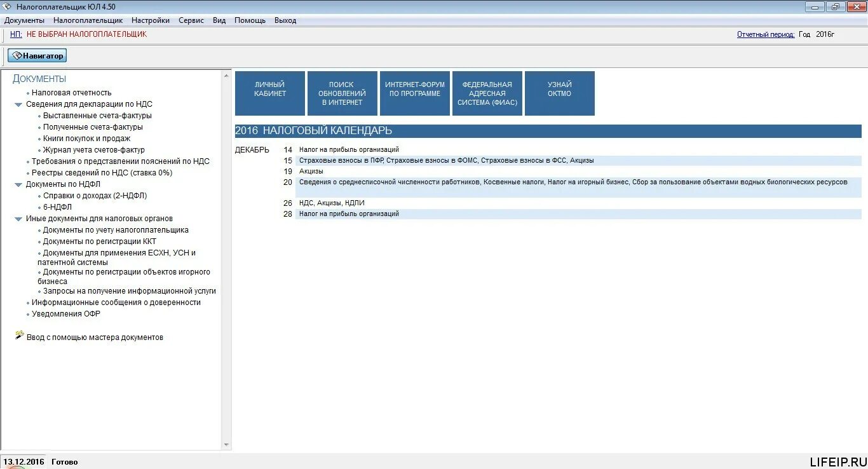Click the Выход menu item
Image resolution: width=868 pixels, height=469 pixels.
285,20
